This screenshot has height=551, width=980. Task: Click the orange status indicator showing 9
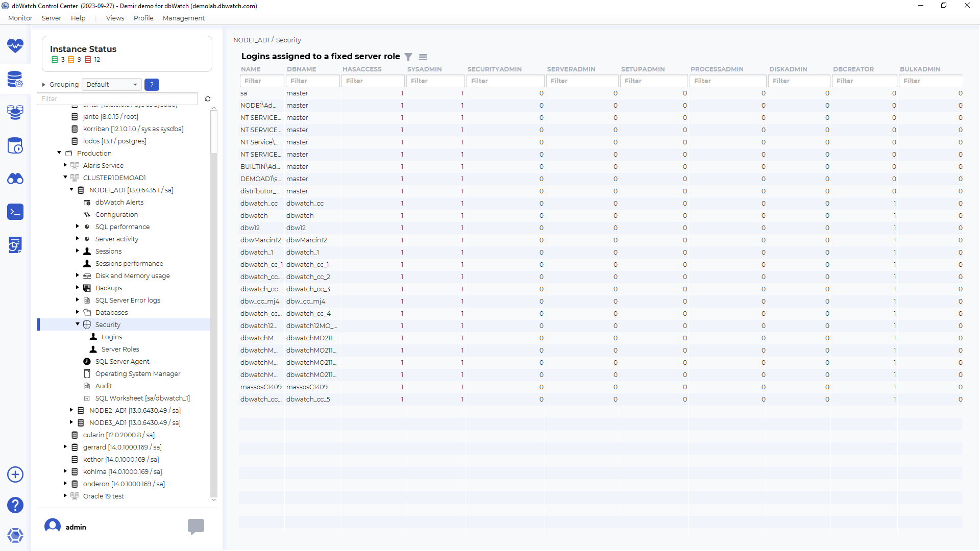75,60
